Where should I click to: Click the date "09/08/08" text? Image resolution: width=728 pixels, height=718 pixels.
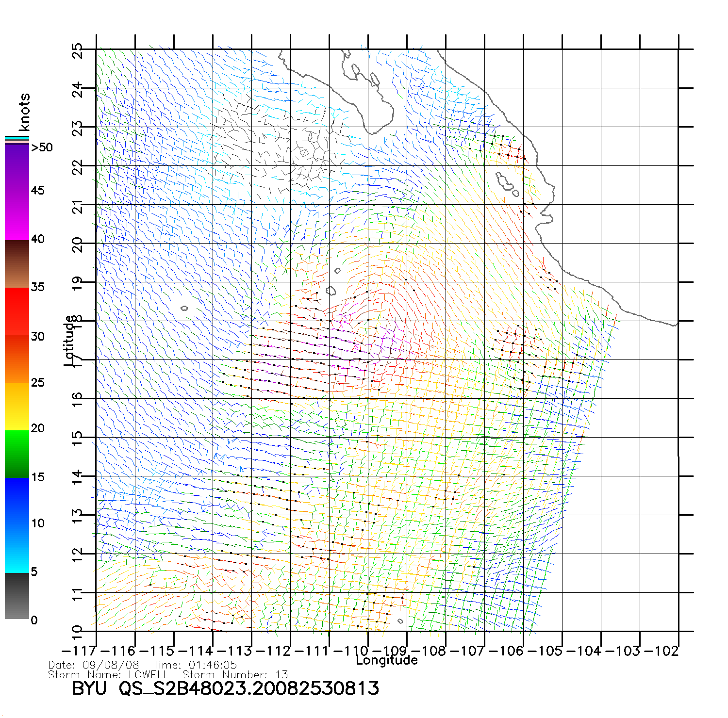click(111, 665)
